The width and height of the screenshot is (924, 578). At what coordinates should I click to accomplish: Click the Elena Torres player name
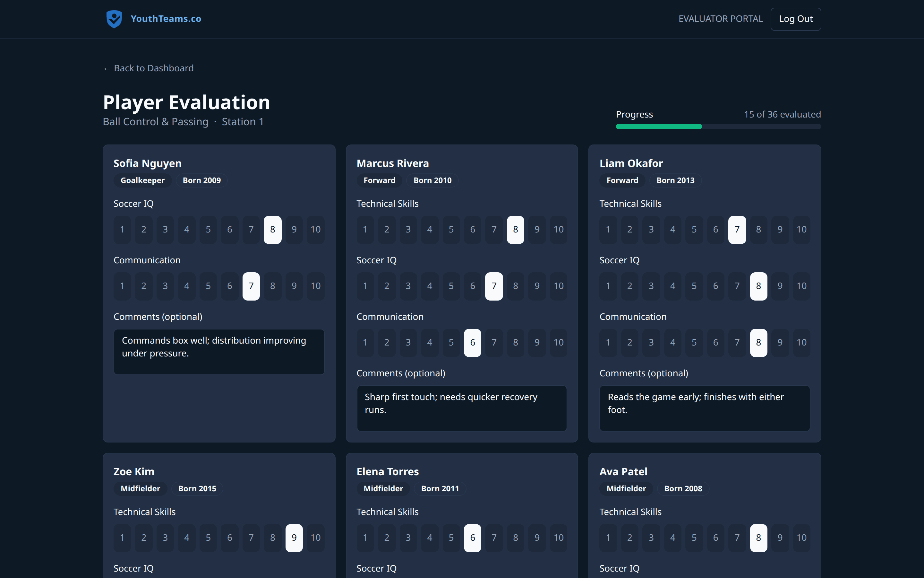pyautogui.click(x=388, y=472)
